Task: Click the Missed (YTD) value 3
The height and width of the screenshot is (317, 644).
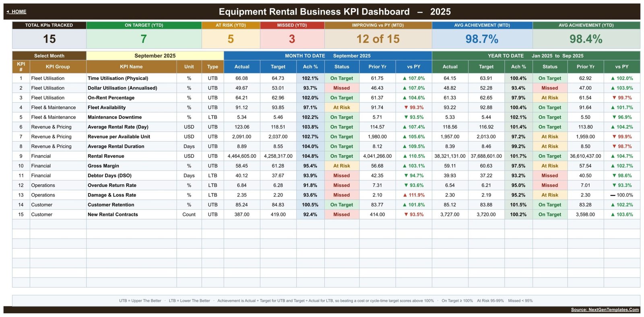Action: click(292, 39)
